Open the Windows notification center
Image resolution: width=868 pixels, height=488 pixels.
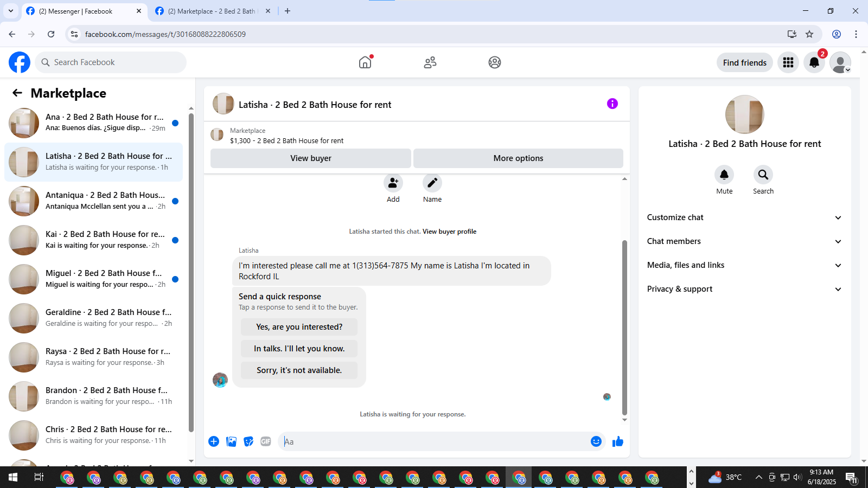click(x=851, y=477)
